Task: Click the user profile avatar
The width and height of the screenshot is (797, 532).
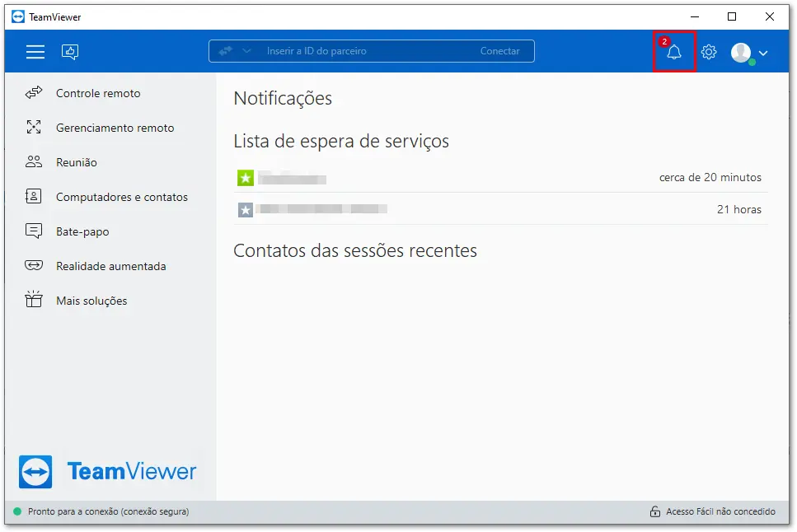Action: pos(741,53)
